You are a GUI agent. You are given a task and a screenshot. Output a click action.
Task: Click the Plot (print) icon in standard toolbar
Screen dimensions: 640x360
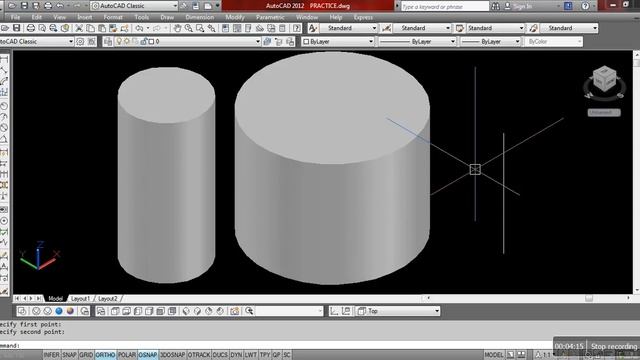click(31, 28)
